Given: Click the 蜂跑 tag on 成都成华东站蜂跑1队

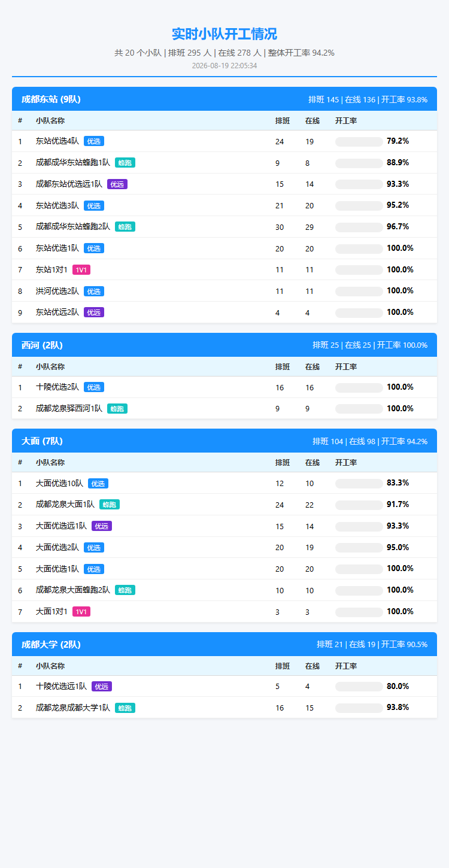Looking at the screenshot, I should [125, 163].
